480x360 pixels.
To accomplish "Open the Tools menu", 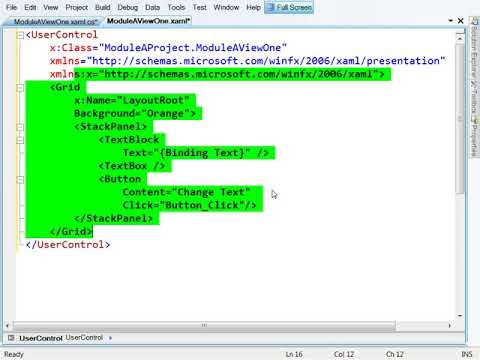I will (176, 7).
